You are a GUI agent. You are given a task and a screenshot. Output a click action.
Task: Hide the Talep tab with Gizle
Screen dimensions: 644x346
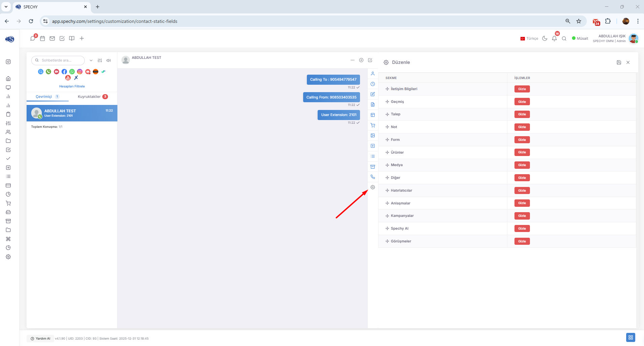point(522,114)
